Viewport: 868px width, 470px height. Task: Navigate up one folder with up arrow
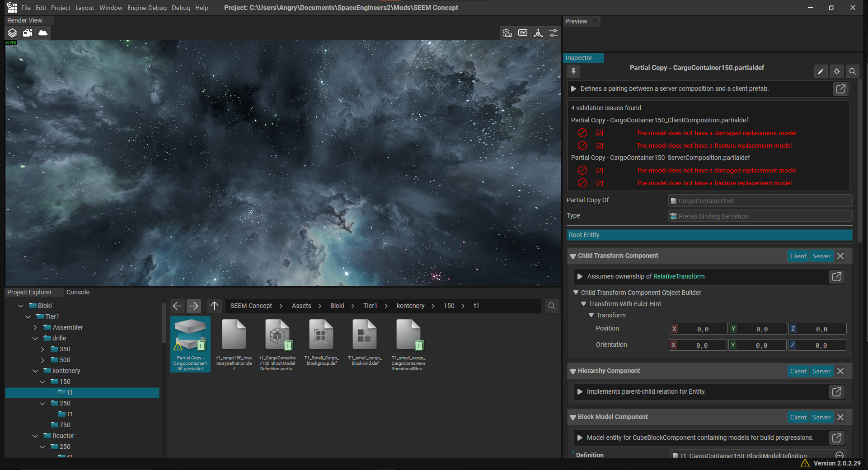tap(214, 306)
